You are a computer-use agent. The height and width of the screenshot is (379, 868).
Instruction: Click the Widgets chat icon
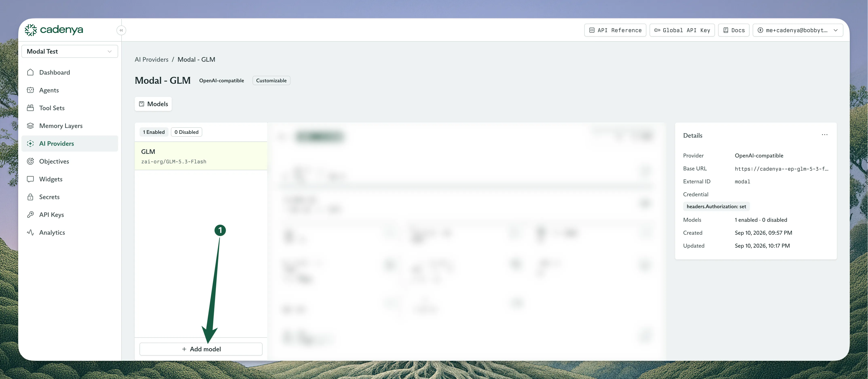point(30,179)
